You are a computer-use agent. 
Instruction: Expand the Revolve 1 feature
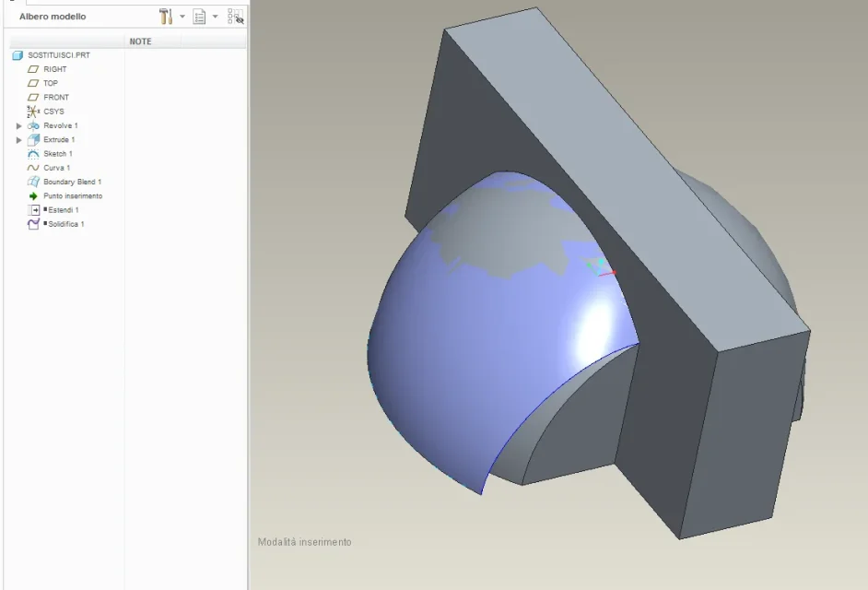[x=19, y=125]
